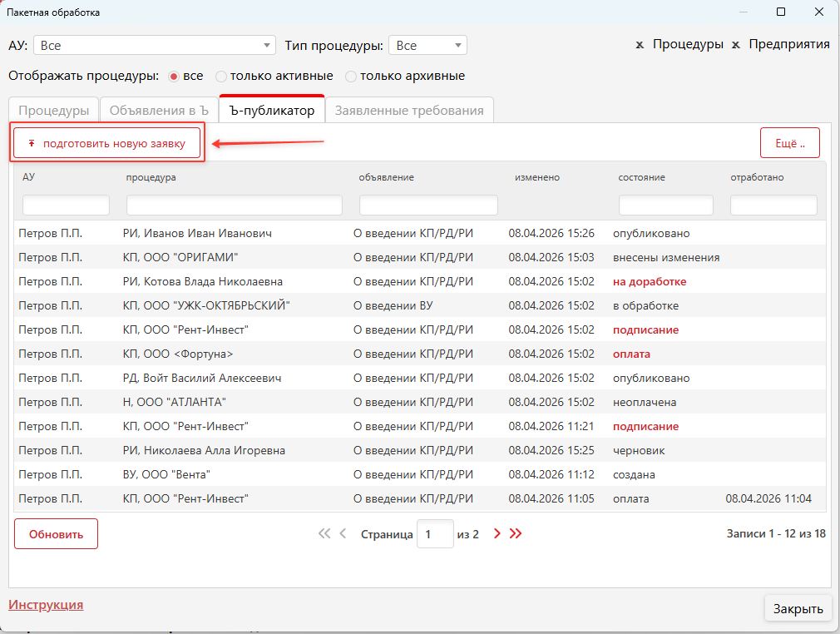The width and height of the screenshot is (840, 634).
Task: Click the процедура column filter field
Action: 234,206
